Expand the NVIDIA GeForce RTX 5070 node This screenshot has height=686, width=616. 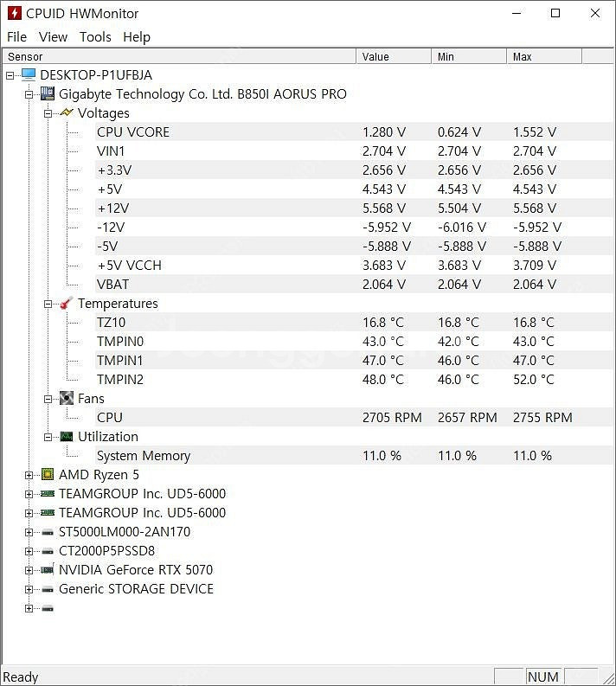click(29, 570)
